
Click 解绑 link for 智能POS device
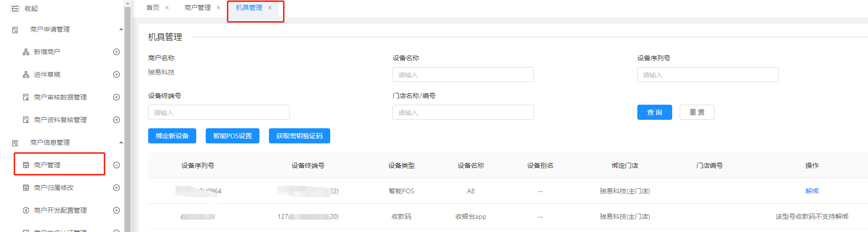pos(812,191)
